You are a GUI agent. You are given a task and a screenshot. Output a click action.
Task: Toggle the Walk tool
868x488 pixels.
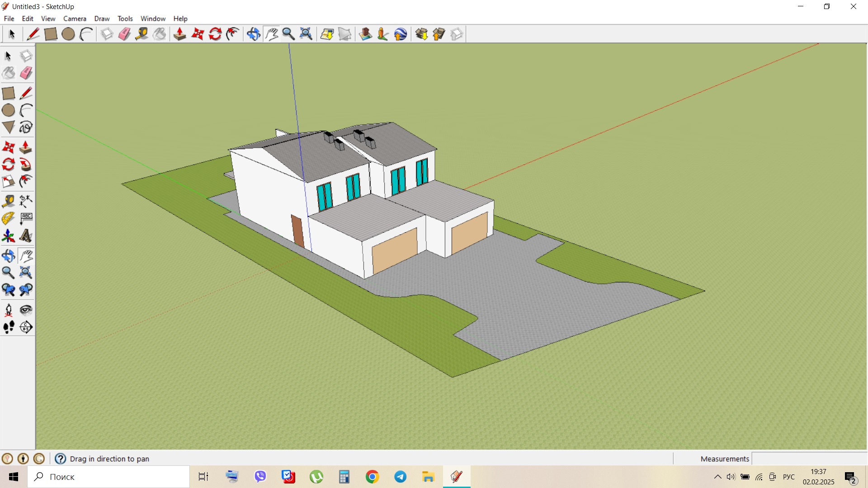tap(9, 327)
